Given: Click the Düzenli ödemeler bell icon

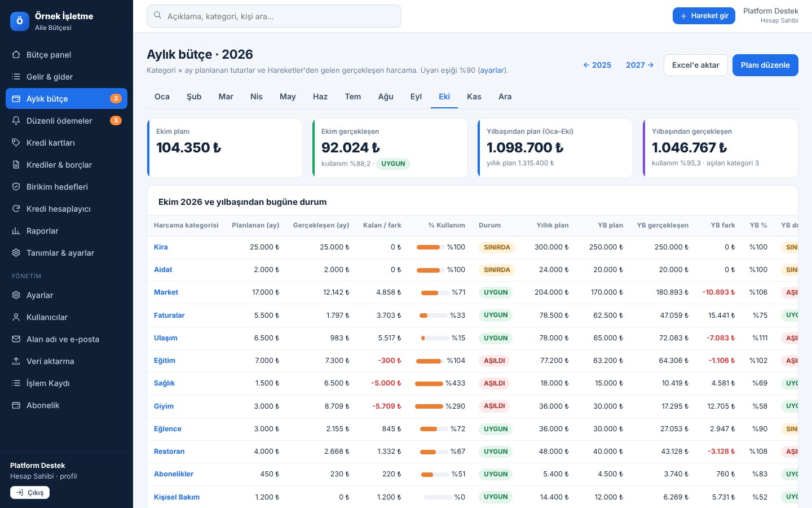Looking at the screenshot, I should [16, 121].
